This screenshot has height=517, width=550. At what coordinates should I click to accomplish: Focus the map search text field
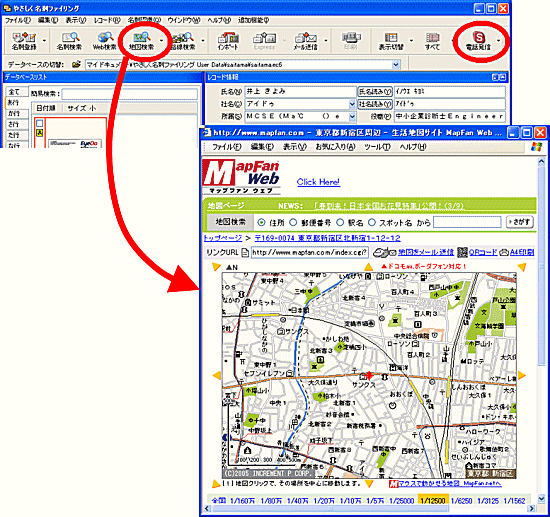coord(467,222)
